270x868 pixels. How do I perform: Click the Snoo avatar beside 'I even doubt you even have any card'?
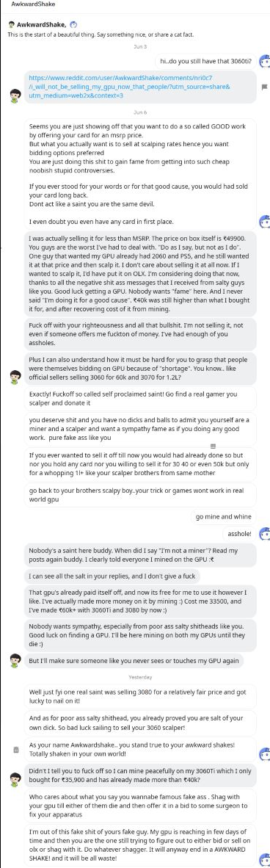pyautogui.click(x=264, y=222)
